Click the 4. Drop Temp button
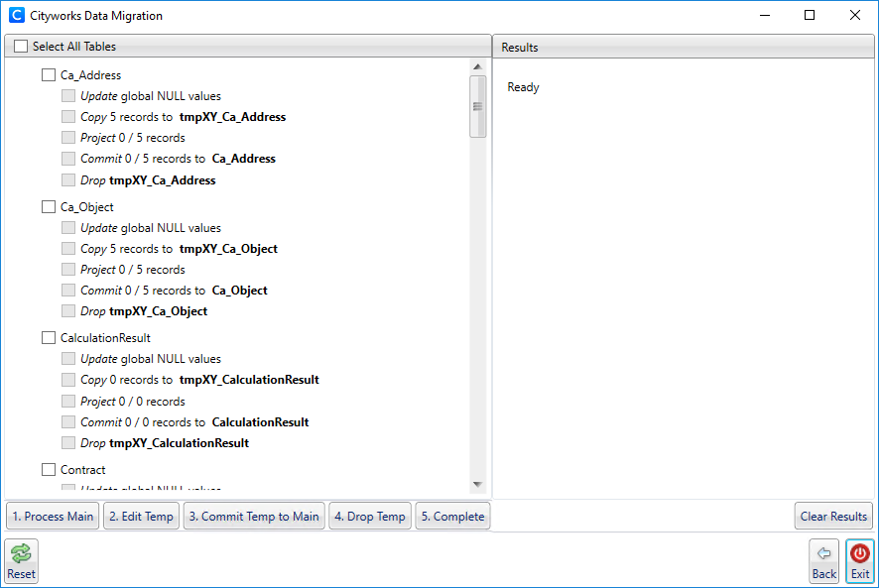The image size is (879, 588). click(x=370, y=517)
